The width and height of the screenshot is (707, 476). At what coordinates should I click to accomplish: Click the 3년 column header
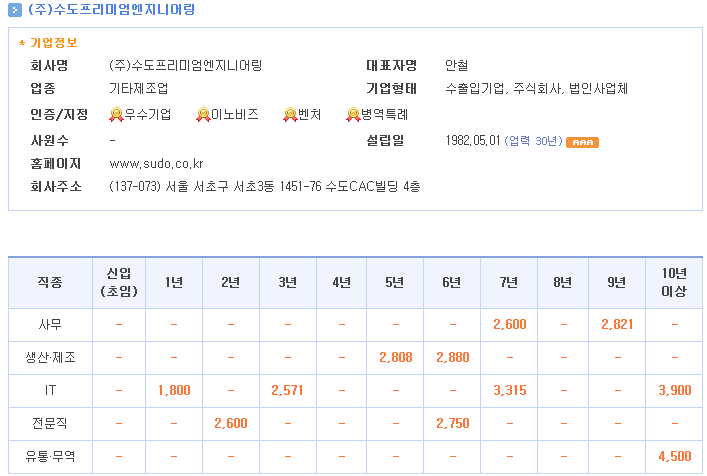(288, 283)
